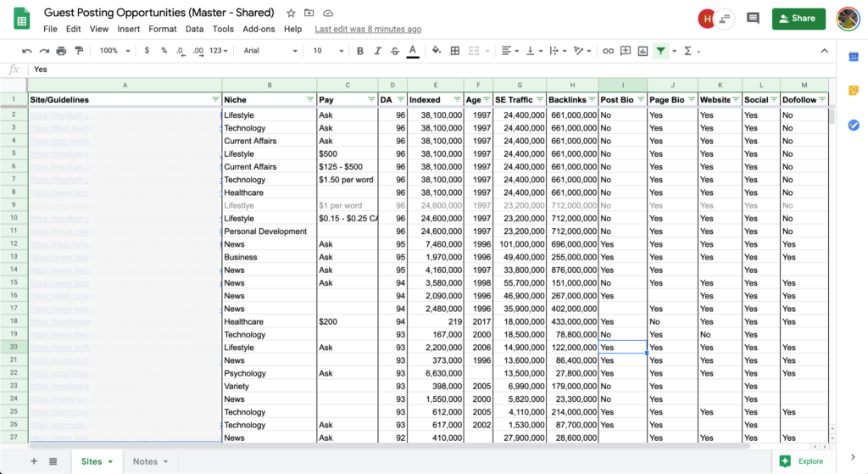The height and width of the screenshot is (474, 868).
Task: Star the document
Action: (291, 13)
